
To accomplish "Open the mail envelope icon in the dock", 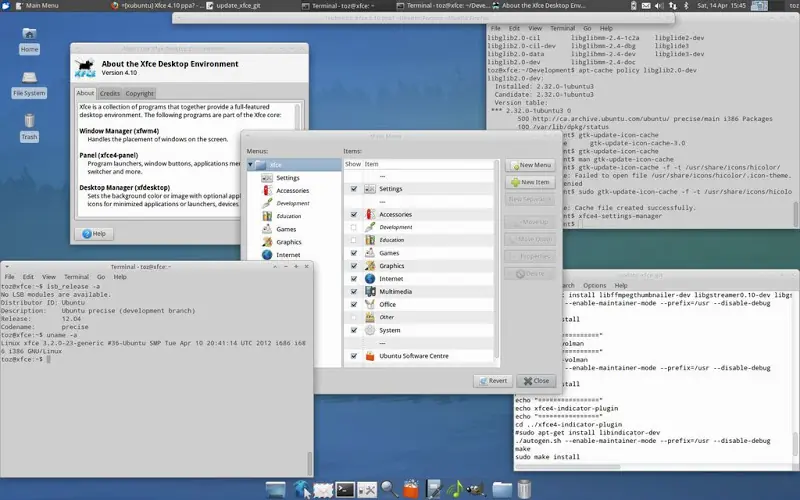I will click(323, 490).
